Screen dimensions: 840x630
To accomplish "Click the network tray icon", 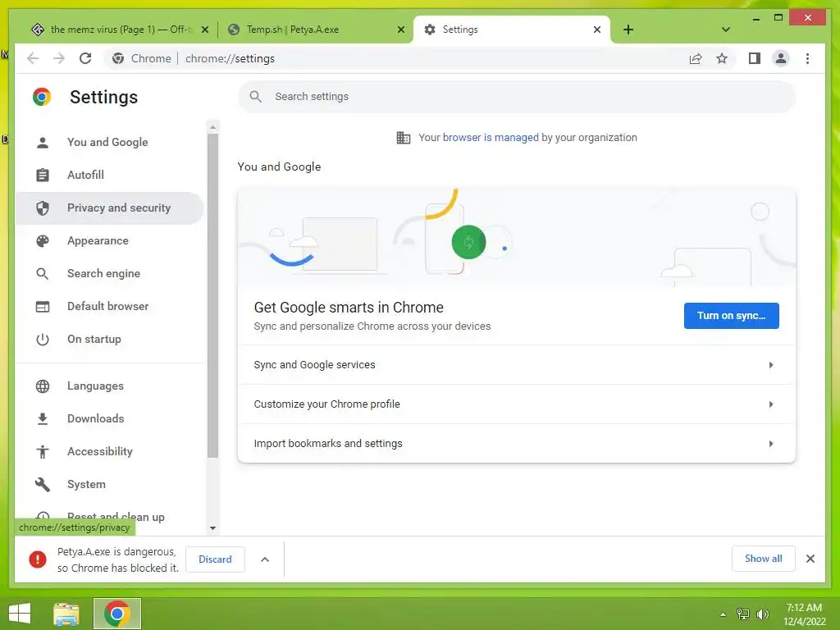I will 743,614.
